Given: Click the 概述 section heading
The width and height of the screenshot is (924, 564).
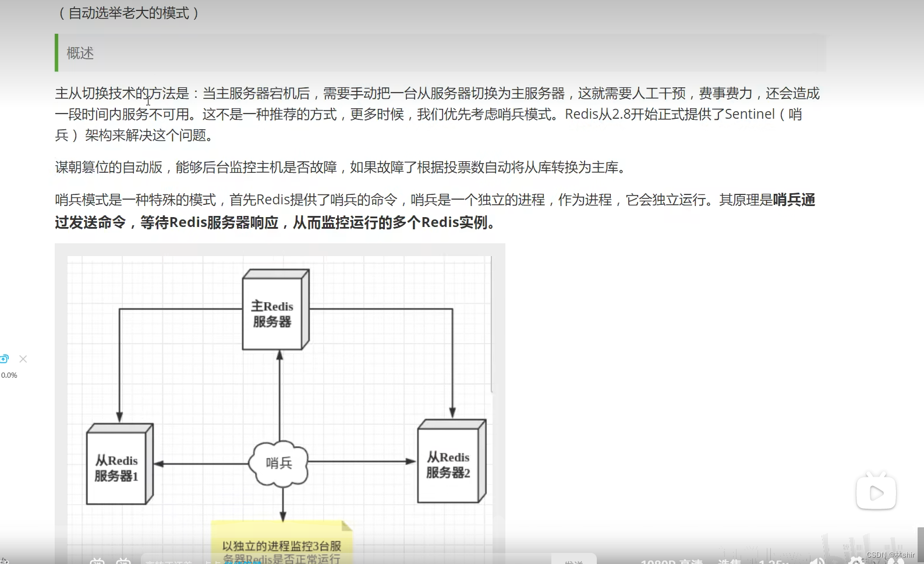Looking at the screenshot, I should point(80,53).
